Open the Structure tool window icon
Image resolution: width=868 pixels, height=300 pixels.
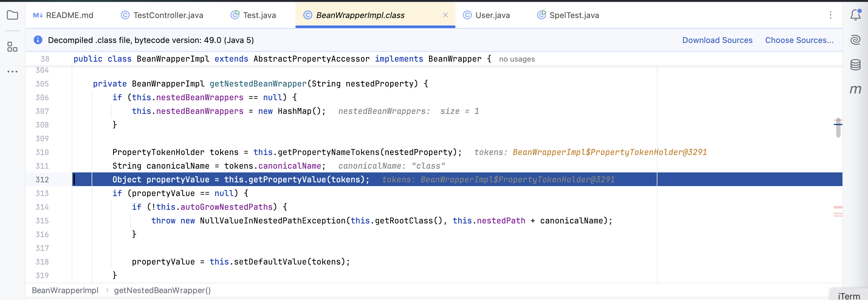[12, 47]
